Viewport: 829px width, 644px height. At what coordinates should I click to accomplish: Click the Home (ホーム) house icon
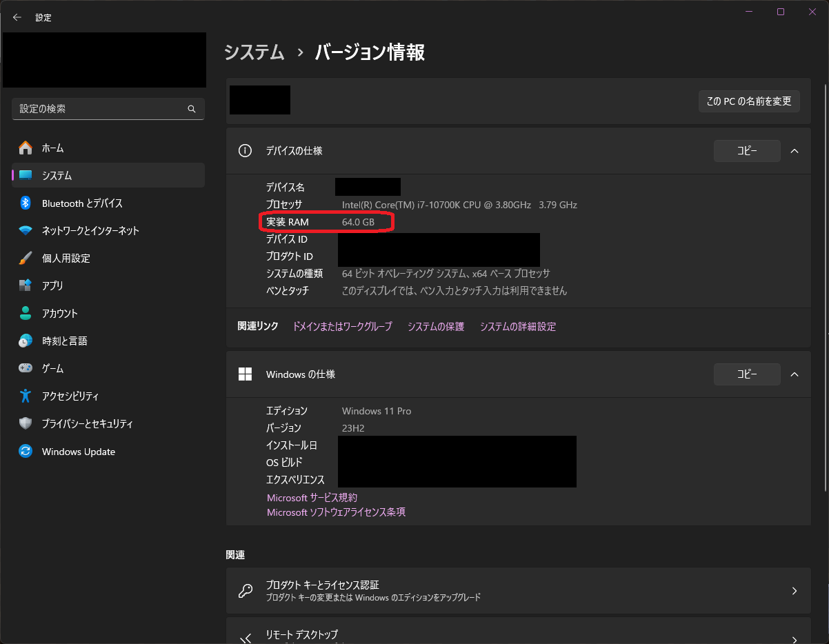(x=26, y=148)
